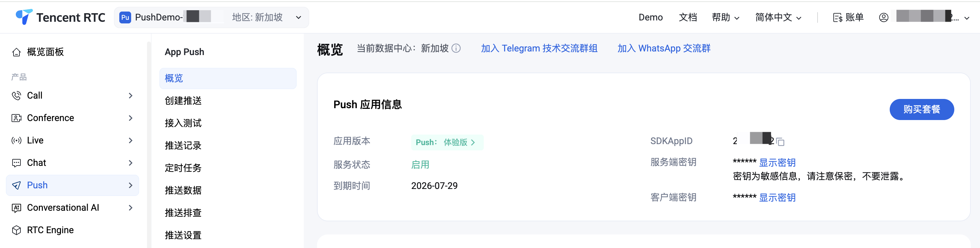Open the 帮助 dropdown menu

click(x=726, y=17)
